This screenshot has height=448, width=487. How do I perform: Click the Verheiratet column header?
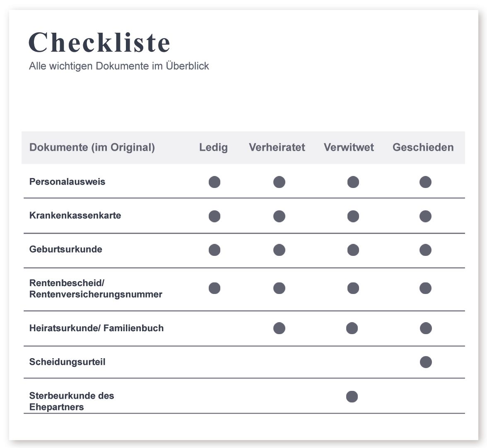click(x=277, y=147)
